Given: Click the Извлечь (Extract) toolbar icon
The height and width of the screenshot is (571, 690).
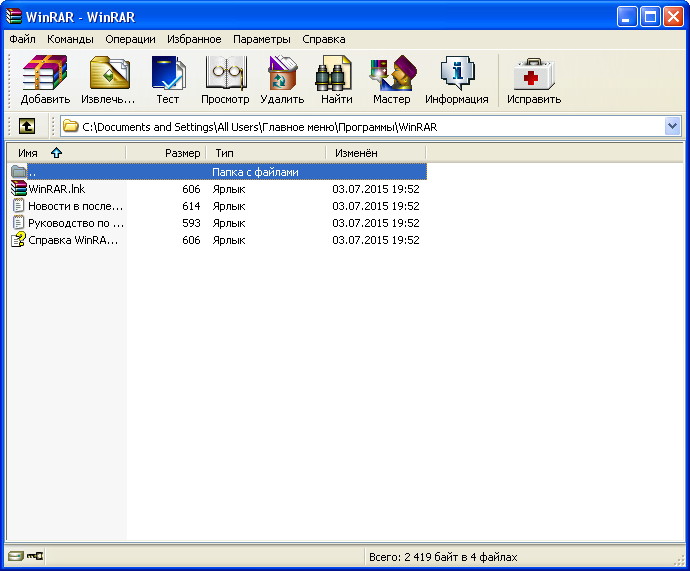Looking at the screenshot, I should [109, 73].
